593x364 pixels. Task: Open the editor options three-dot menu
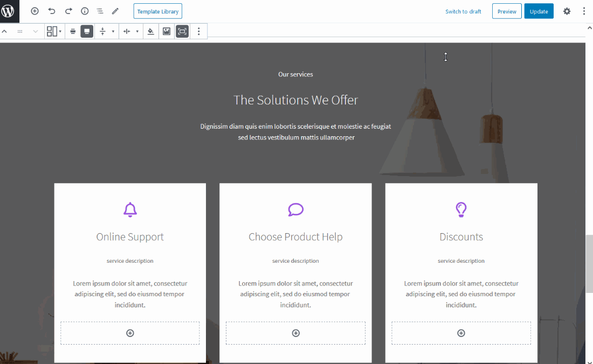[584, 11]
